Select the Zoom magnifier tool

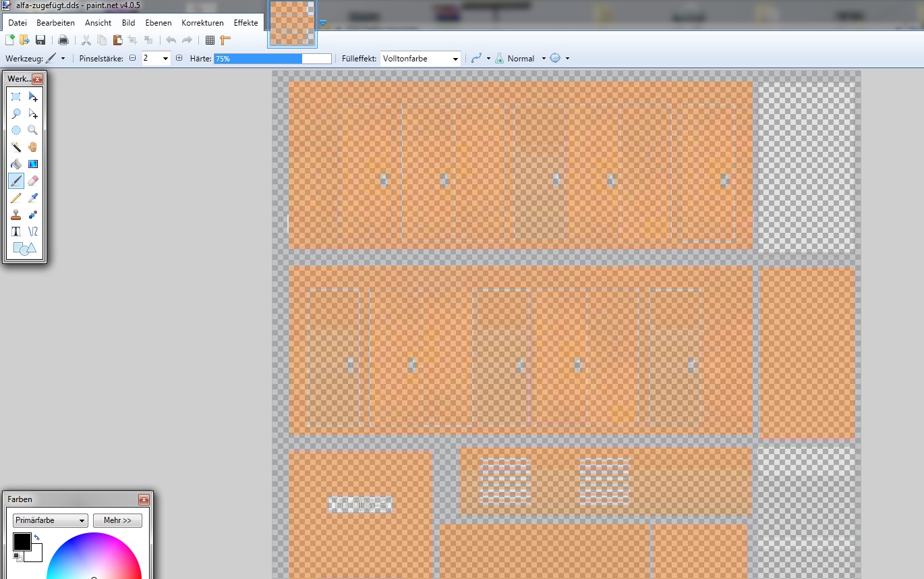point(33,130)
